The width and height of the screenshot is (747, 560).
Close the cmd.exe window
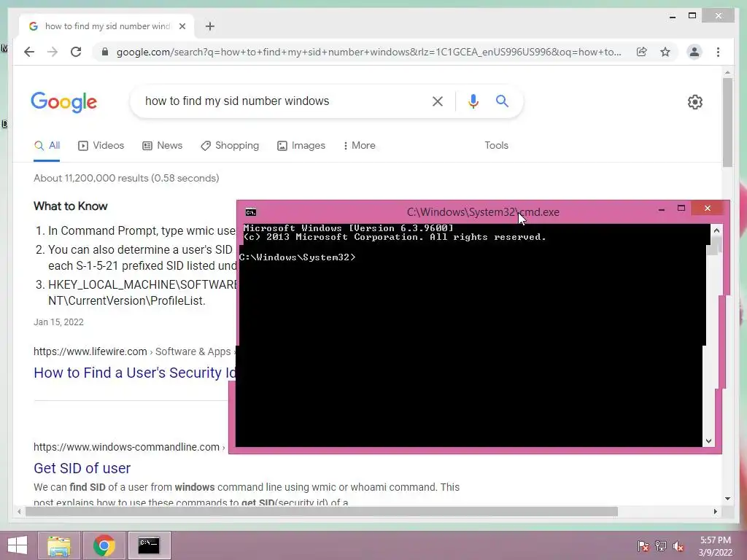[708, 208]
